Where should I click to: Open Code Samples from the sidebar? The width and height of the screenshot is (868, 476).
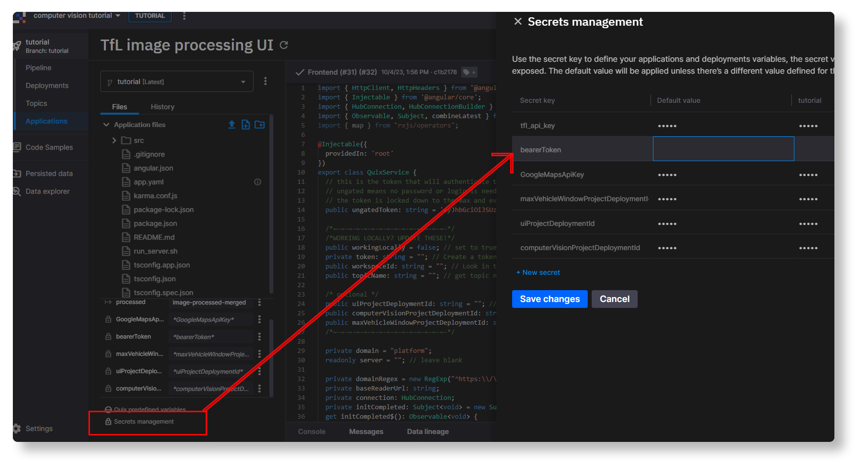[49, 147]
